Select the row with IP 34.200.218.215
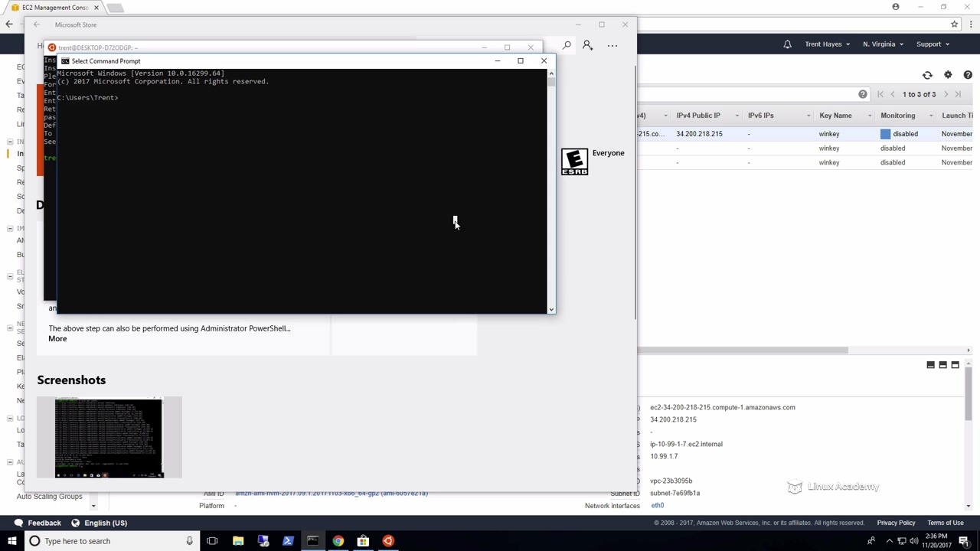Screen dimensions: 980x551 coord(804,134)
